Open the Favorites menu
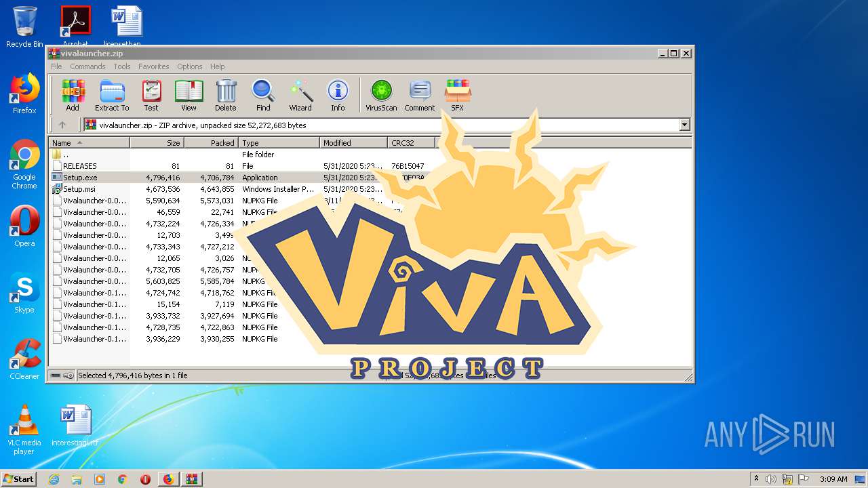The width and height of the screenshot is (868, 488). click(x=154, y=66)
